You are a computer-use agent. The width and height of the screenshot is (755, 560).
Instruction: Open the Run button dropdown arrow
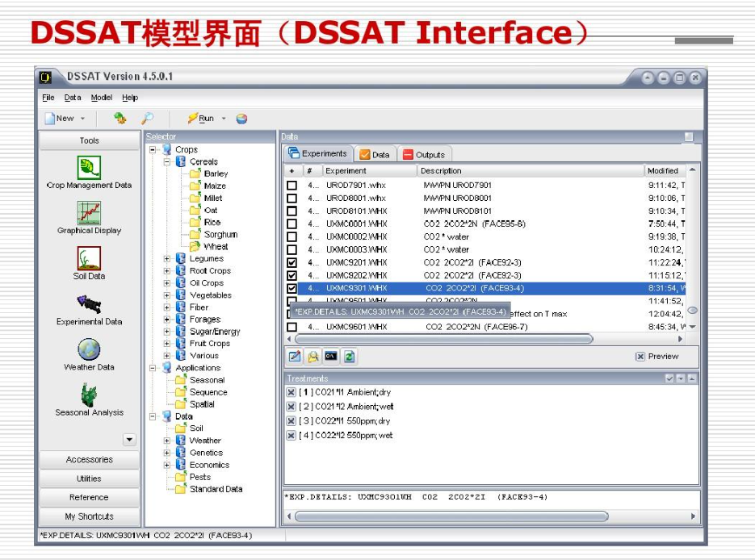pyautogui.click(x=224, y=119)
